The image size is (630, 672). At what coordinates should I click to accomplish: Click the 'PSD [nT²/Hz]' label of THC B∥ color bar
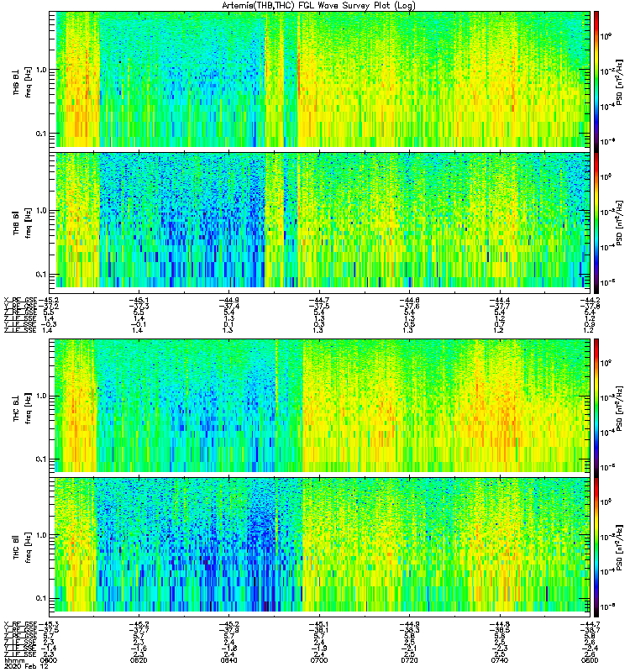click(x=619, y=546)
